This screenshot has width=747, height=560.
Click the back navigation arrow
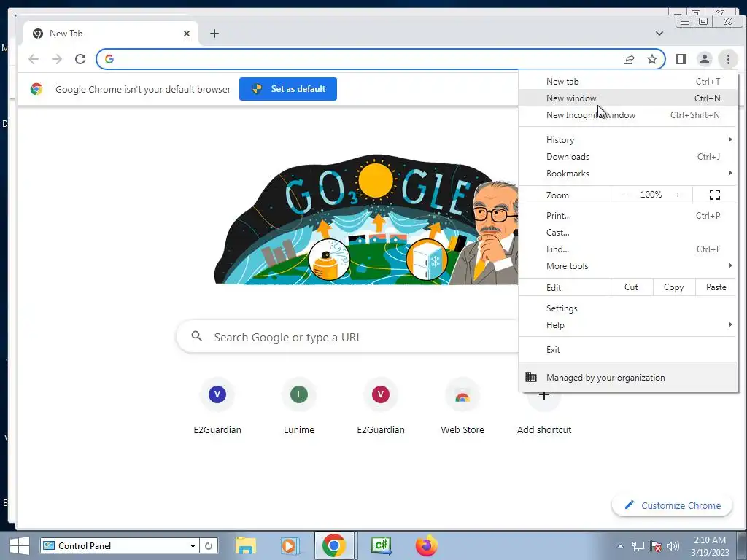34,59
